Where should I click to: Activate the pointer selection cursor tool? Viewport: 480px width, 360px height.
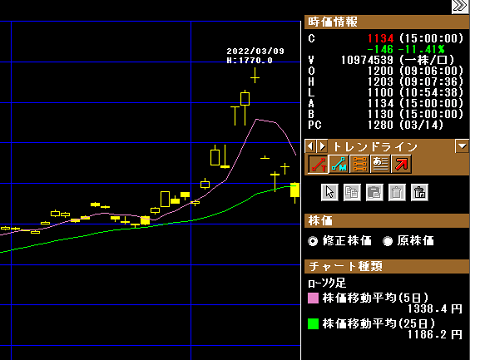[x=330, y=192]
